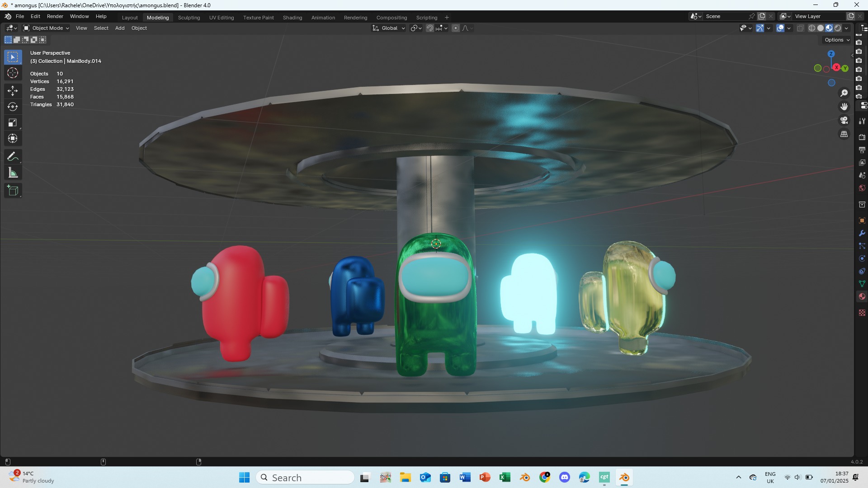This screenshot has width=868, height=488.
Task: Select the Move tool
Action: [13, 91]
